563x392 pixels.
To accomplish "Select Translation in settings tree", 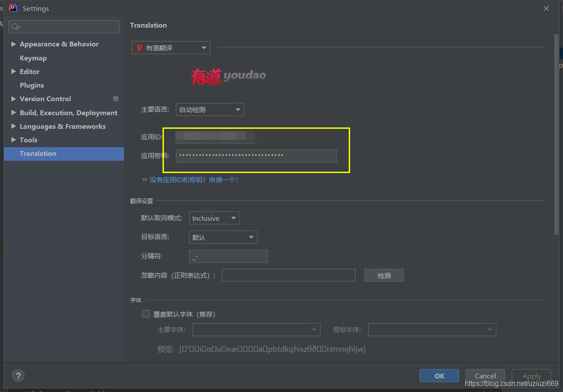I will click(x=64, y=154).
